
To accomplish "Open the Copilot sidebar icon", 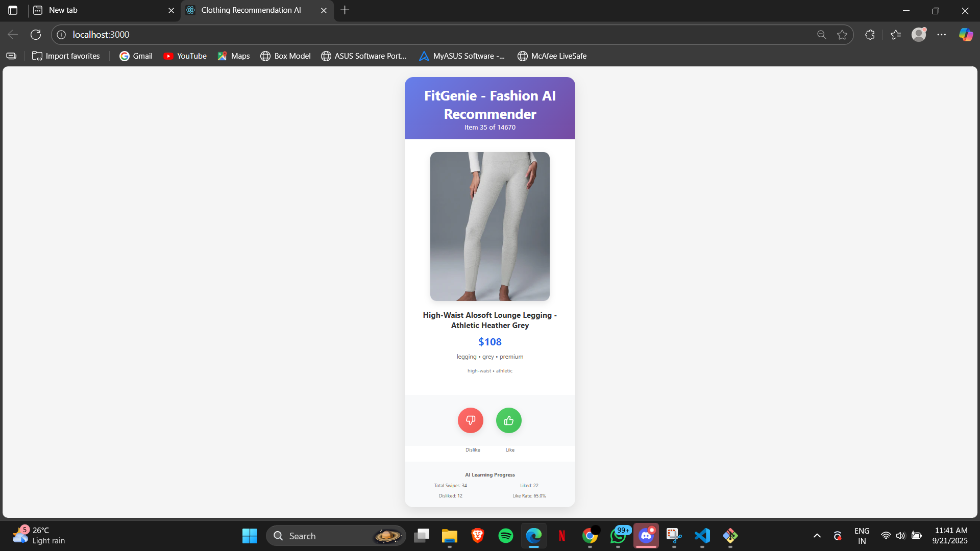I will (965, 35).
